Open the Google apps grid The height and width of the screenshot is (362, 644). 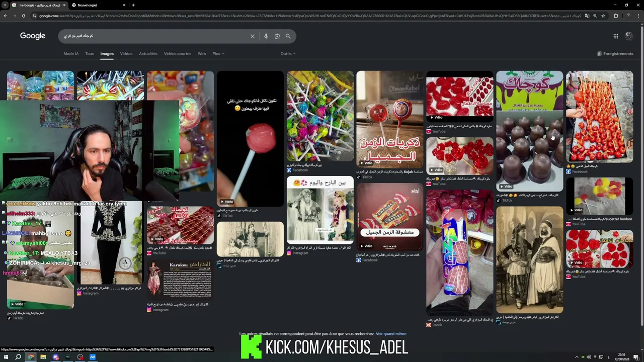[616, 36]
